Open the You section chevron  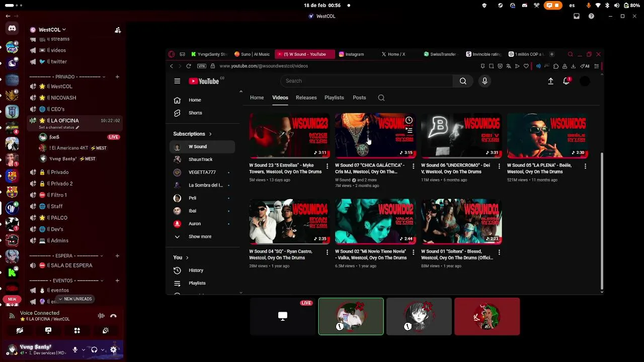point(187,257)
